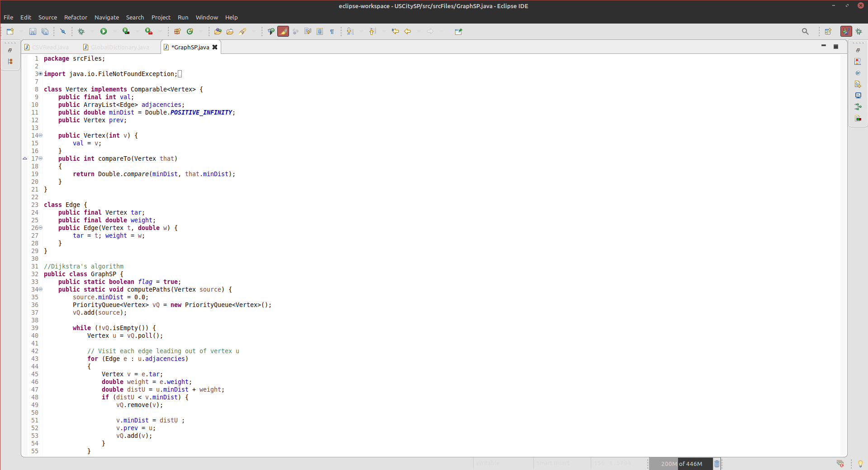The image size is (868, 470).
Task: Click the Pin Editor icon
Action: click(459, 31)
